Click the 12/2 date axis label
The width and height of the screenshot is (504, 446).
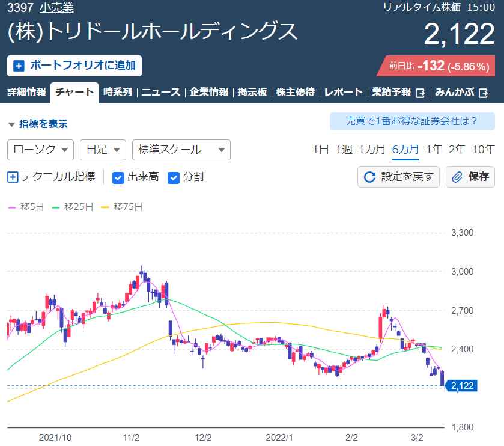pos(203,438)
